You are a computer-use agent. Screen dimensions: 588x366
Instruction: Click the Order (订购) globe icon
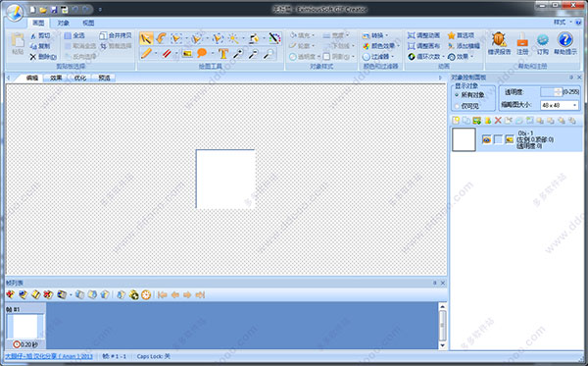[x=543, y=43]
